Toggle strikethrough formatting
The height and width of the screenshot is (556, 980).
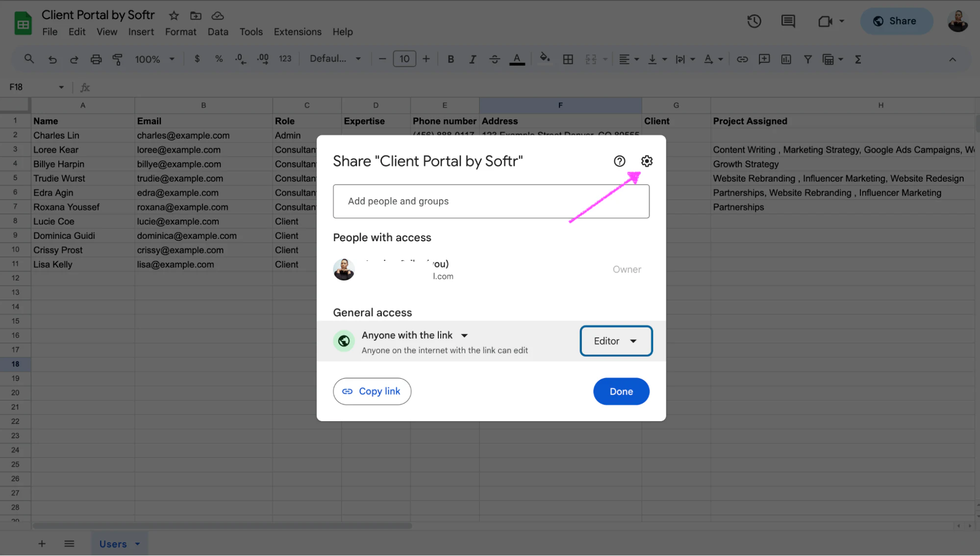[495, 59]
